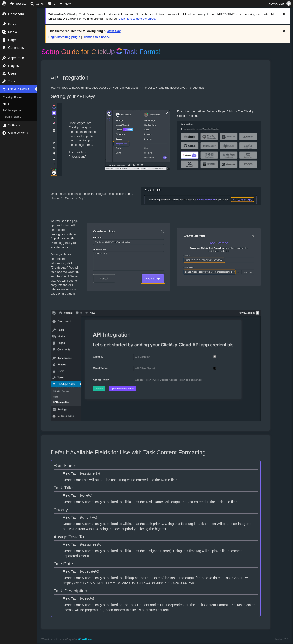The image size is (293, 644).
Task: Open the Users sidebar menu
Action: click(x=18, y=73)
